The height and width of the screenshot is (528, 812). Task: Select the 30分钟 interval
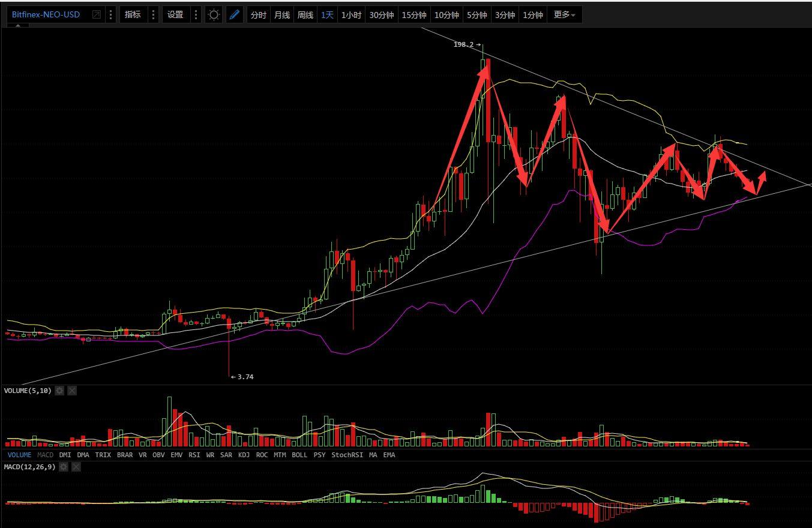coord(382,15)
